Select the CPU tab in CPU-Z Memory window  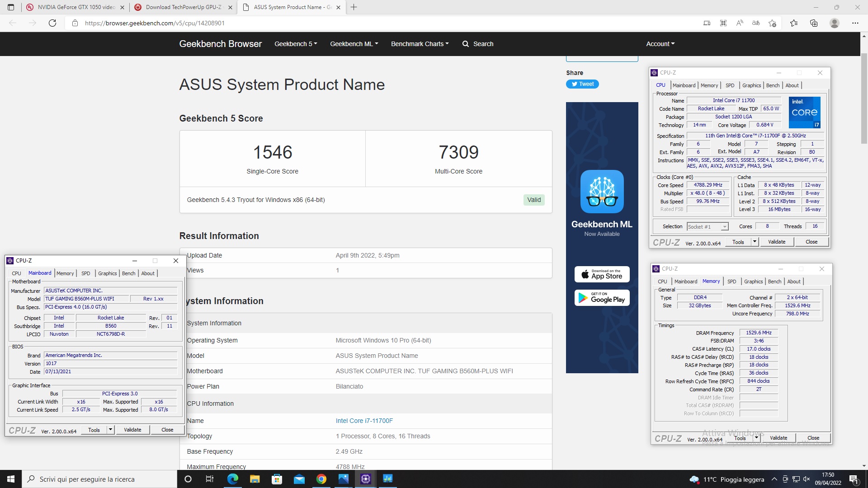click(662, 282)
